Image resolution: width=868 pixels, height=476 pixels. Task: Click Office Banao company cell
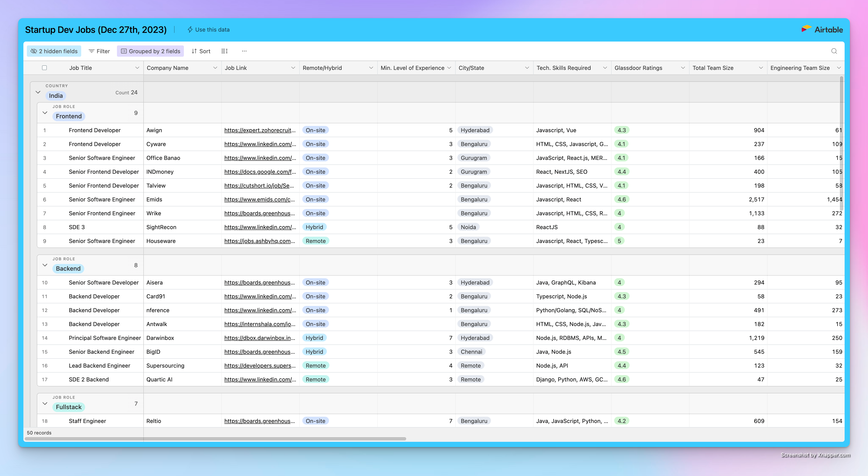coord(183,158)
